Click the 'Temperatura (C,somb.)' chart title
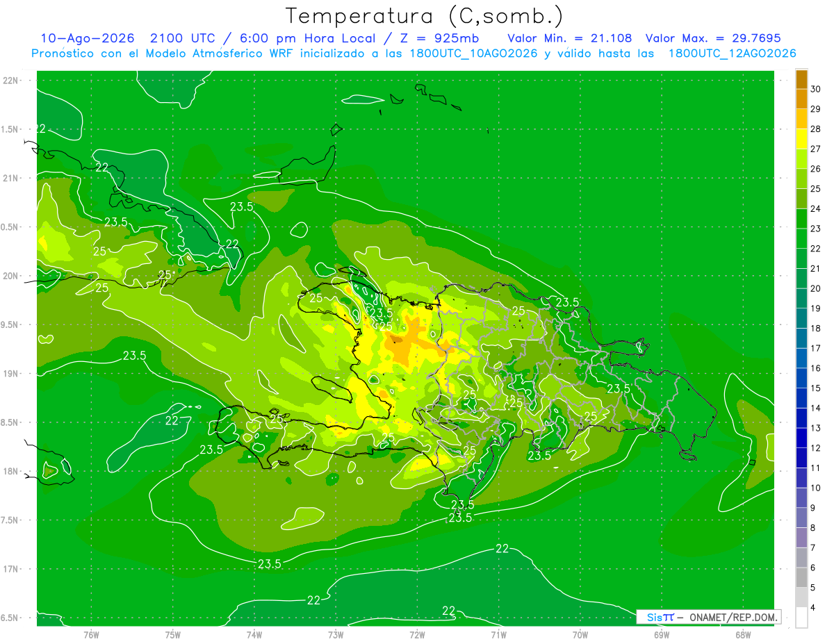Viewport: 834px width, 644px height. [425, 17]
